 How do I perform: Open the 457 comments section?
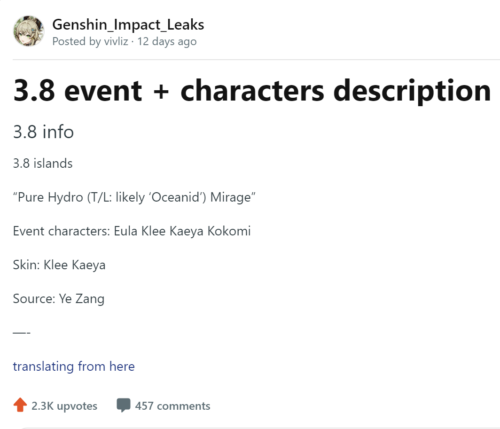pyautogui.click(x=172, y=406)
